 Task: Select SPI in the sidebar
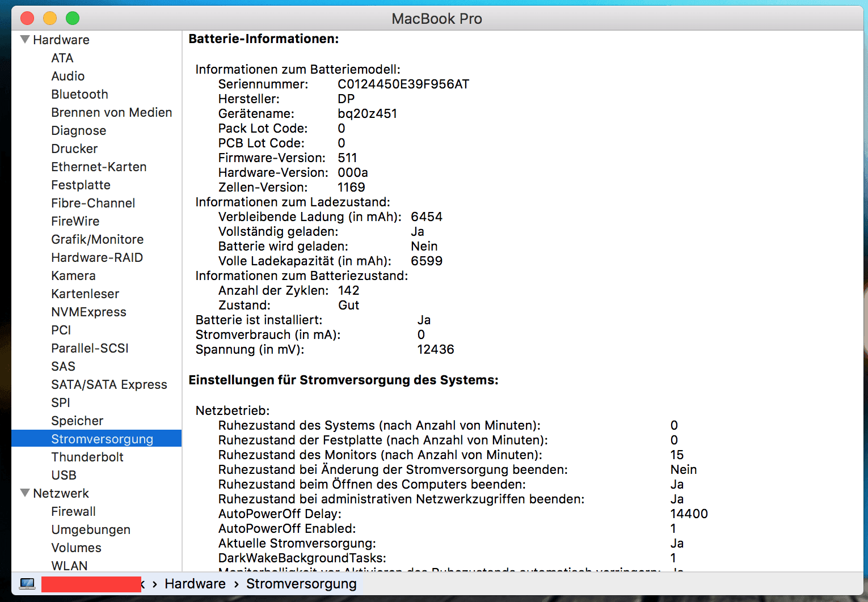(61, 402)
